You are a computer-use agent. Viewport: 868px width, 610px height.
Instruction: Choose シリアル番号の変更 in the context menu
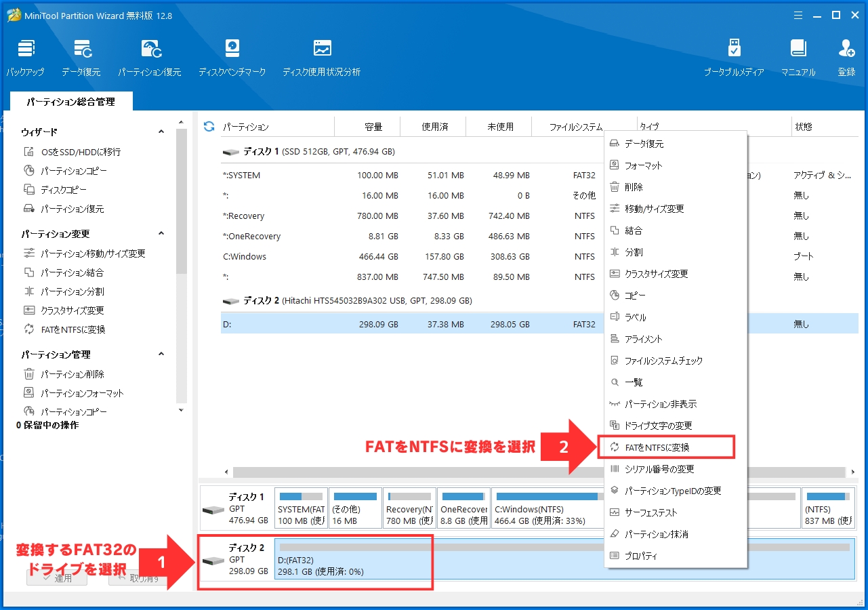676,469
